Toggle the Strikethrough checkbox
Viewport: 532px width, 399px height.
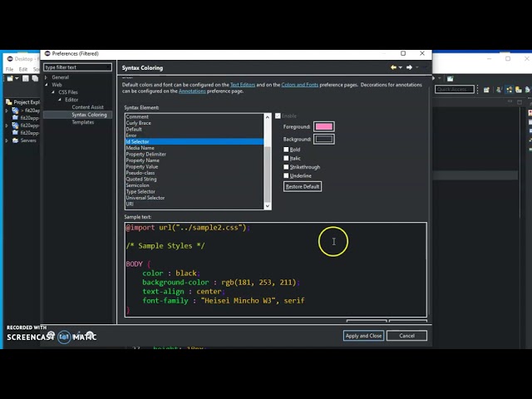(286, 167)
